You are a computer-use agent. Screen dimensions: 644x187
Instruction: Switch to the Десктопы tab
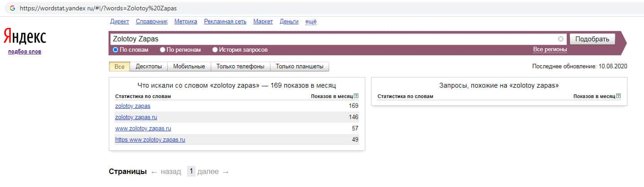[148, 67]
